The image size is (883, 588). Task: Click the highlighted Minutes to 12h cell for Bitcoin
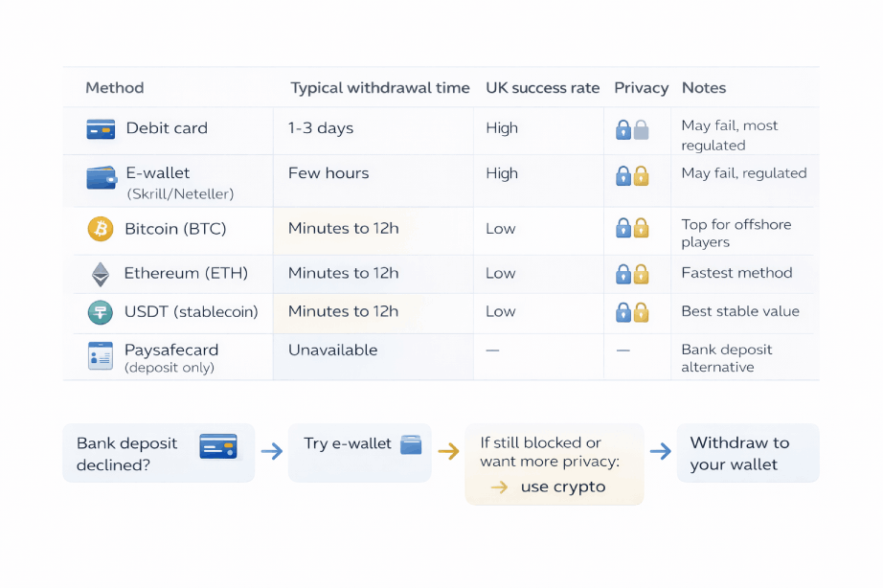(343, 229)
